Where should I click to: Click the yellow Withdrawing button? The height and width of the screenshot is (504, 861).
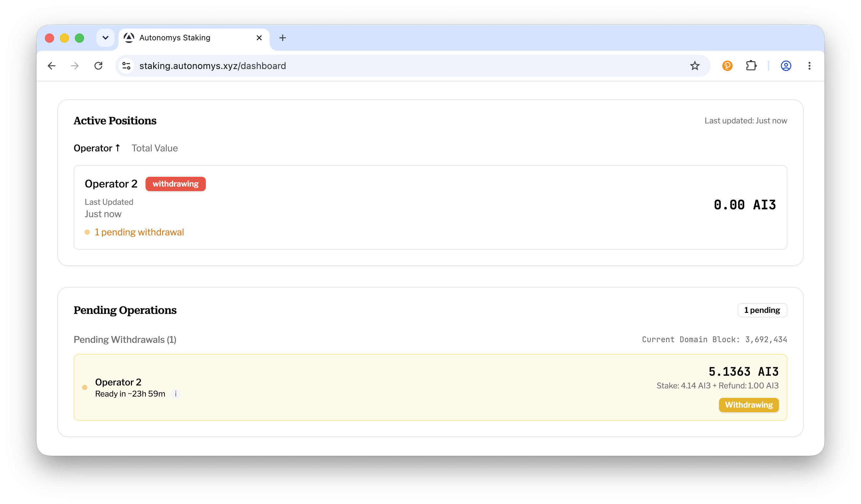point(749,405)
